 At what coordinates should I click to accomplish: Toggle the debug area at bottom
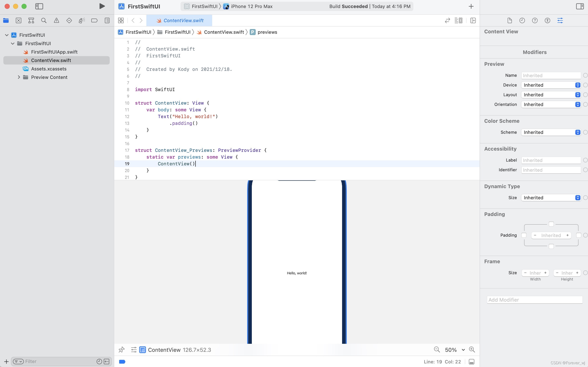click(472, 362)
